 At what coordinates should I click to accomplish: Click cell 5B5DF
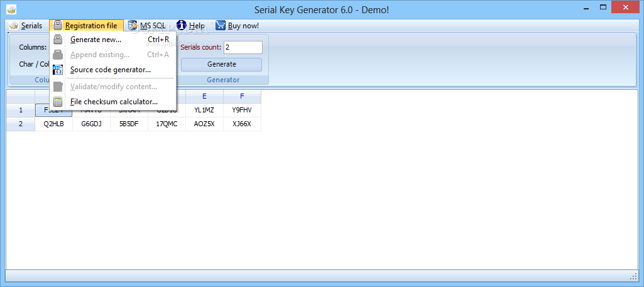pyautogui.click(x=129, y=124)
